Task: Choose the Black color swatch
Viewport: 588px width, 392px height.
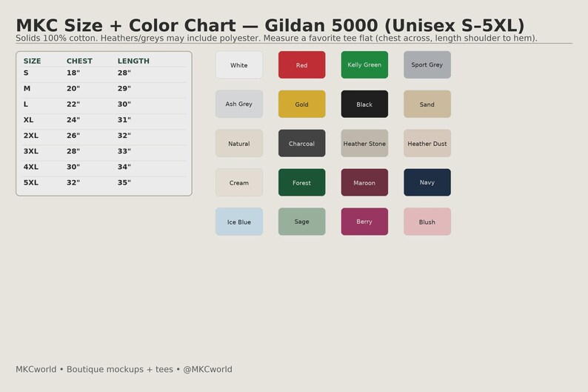Action: point(364,104)
